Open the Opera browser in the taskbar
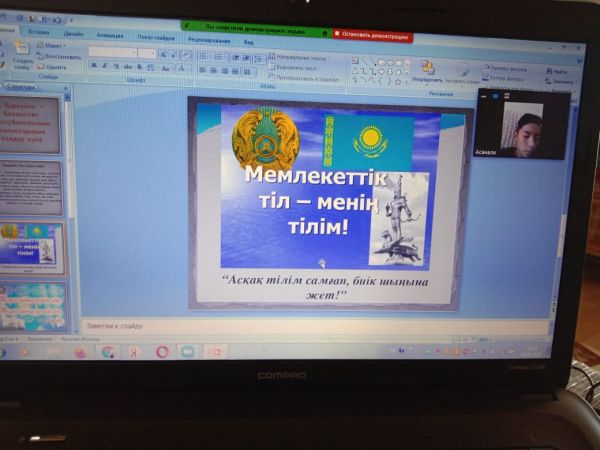 [162, 351]
